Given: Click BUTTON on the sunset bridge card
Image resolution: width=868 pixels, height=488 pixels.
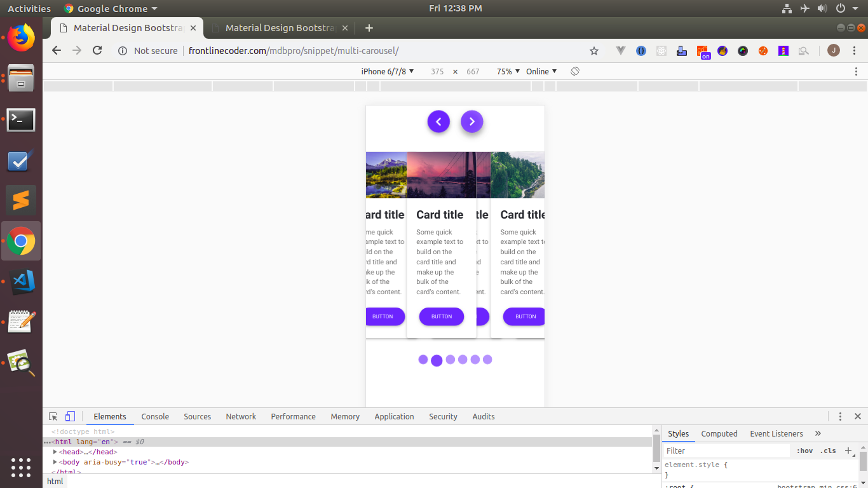Looking at the screenshot, I should (x=442, y=316).
